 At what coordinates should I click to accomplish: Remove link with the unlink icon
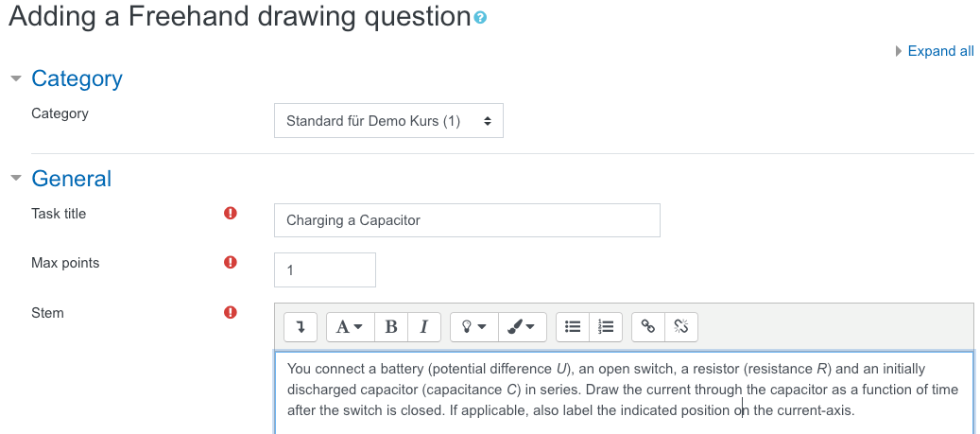click(x=681, y=327)
